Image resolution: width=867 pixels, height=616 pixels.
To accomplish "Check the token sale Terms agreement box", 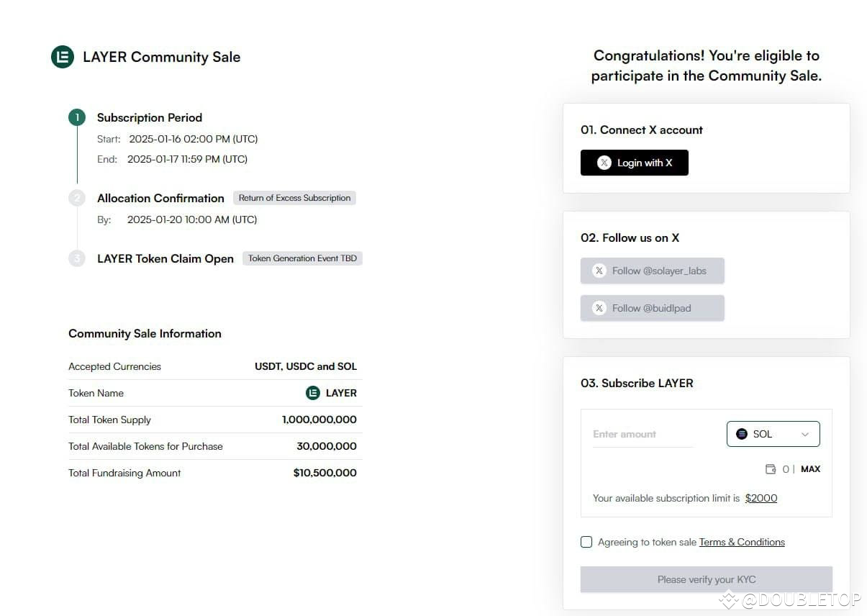I will click(586, 542).
